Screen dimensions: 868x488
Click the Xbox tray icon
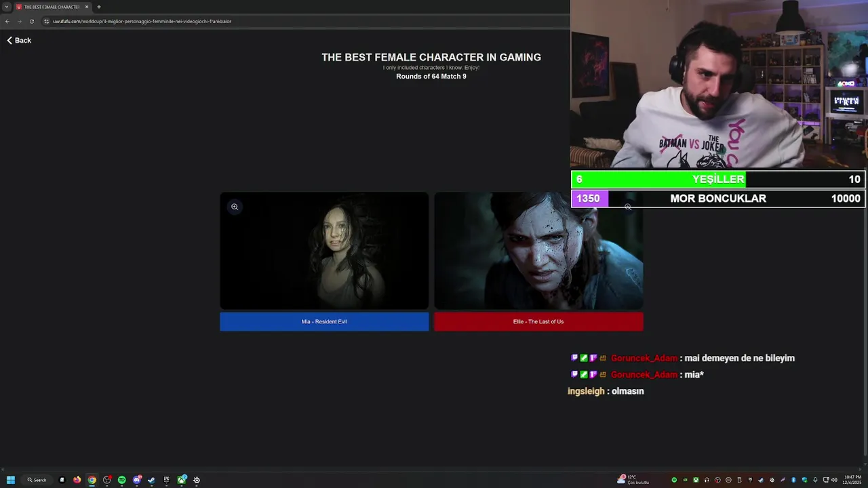[x=696, y=480]
